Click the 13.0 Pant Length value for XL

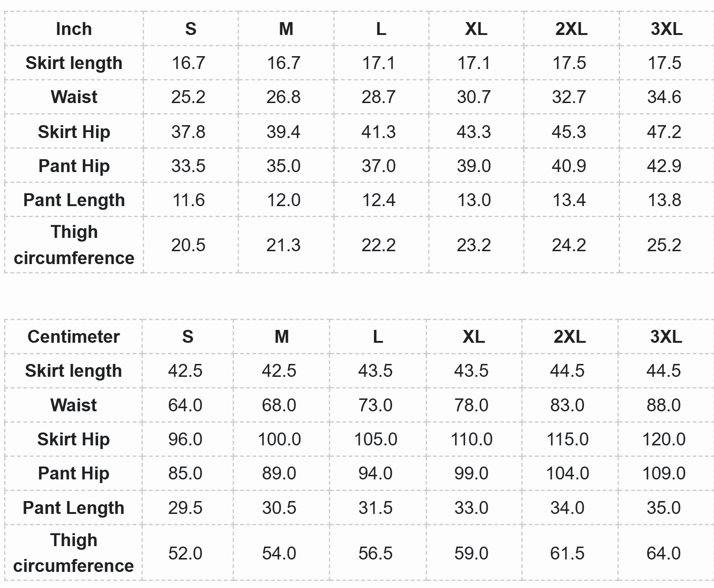coord(474,200)
